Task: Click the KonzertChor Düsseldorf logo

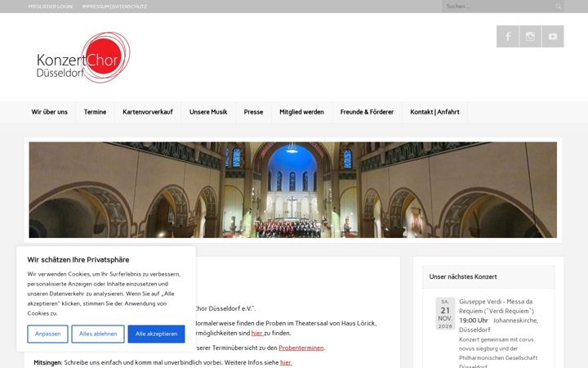Action: coord(83,57)
